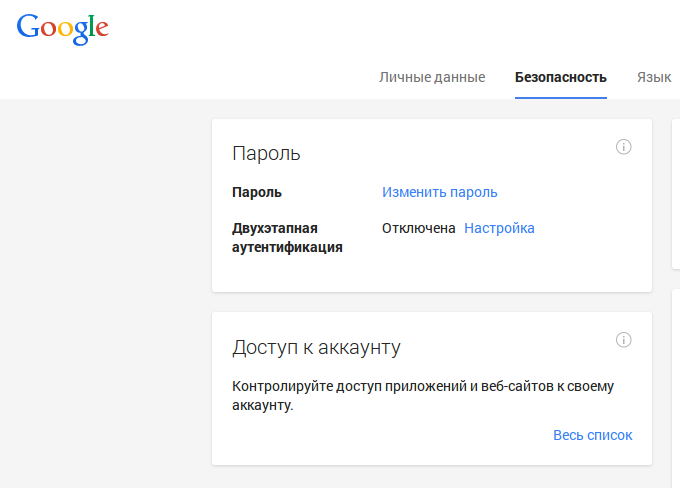This screenshot has width=680, height=488.
Task: Click the Google logo
Action: 62,29
